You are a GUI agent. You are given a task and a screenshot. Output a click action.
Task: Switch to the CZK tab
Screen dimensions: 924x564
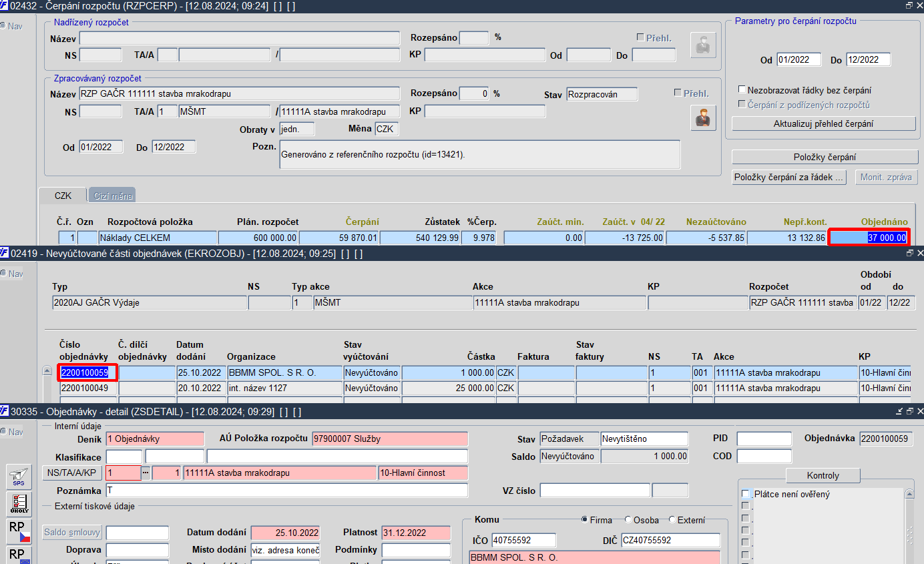point(63,196)
